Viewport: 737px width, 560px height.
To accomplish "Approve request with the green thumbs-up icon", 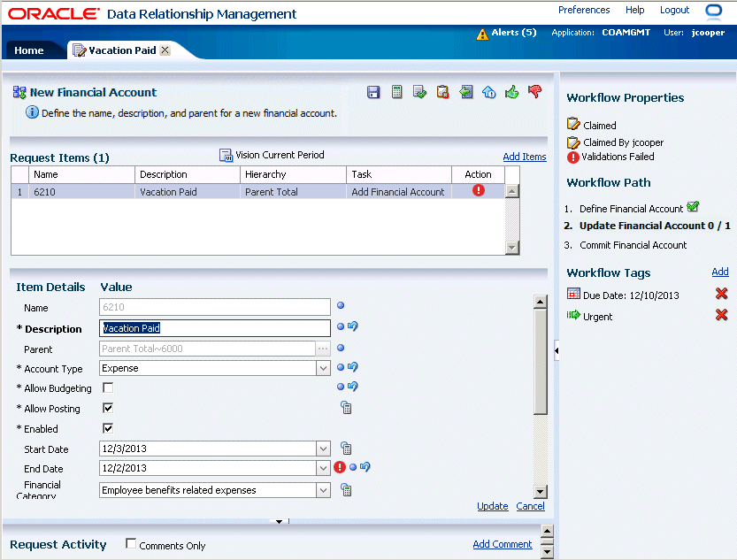I will pyautogui.click(x=512, y=92).
